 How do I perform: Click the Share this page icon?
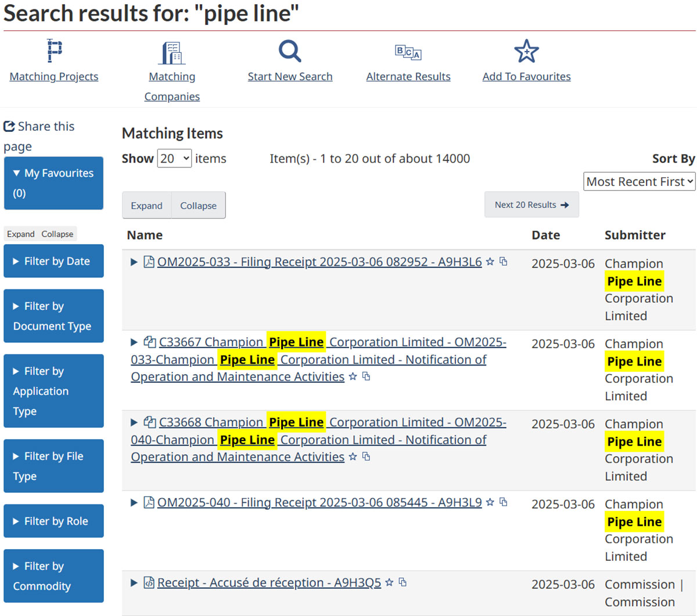(x=9, y=126)
